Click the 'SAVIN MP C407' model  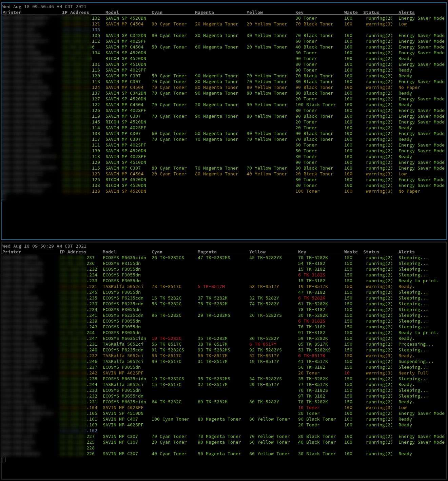coord(120,419)
